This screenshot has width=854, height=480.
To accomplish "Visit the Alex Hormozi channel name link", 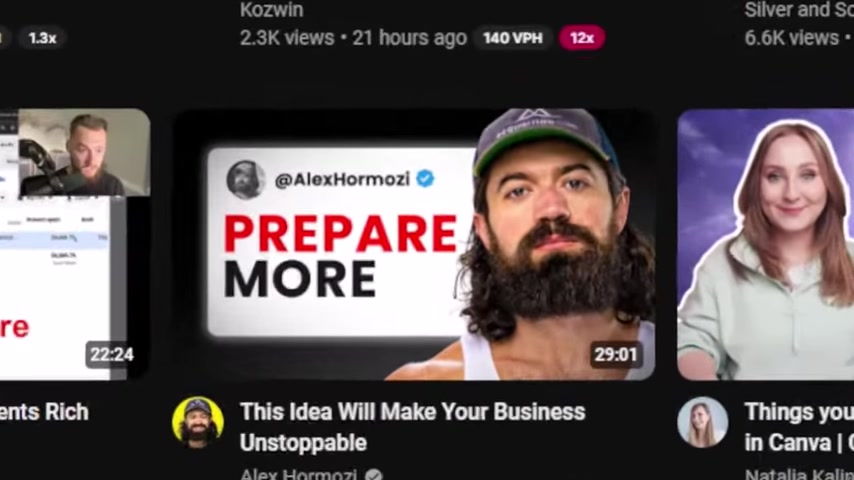I will pyautogui.click(x=298, y=474).
